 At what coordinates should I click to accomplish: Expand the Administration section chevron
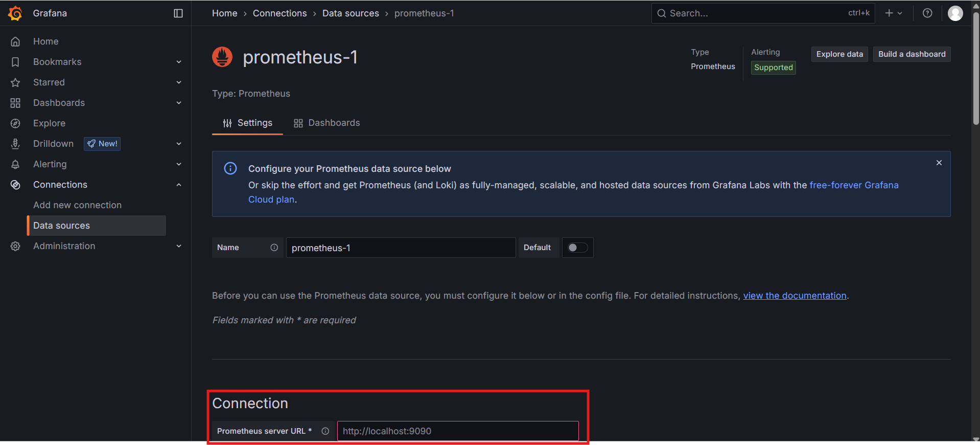pyautogui.click(x=179, y=246)
